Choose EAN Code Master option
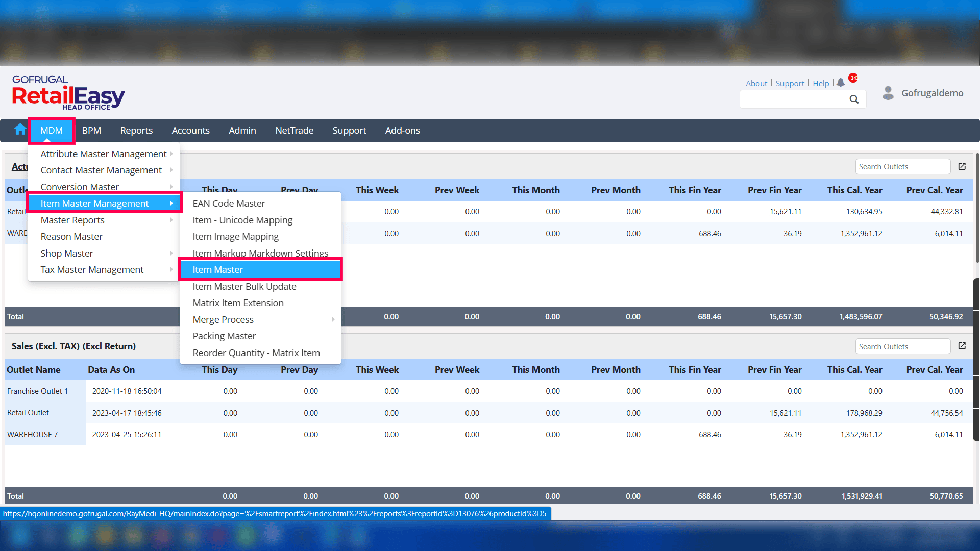 tap(229, 203)
